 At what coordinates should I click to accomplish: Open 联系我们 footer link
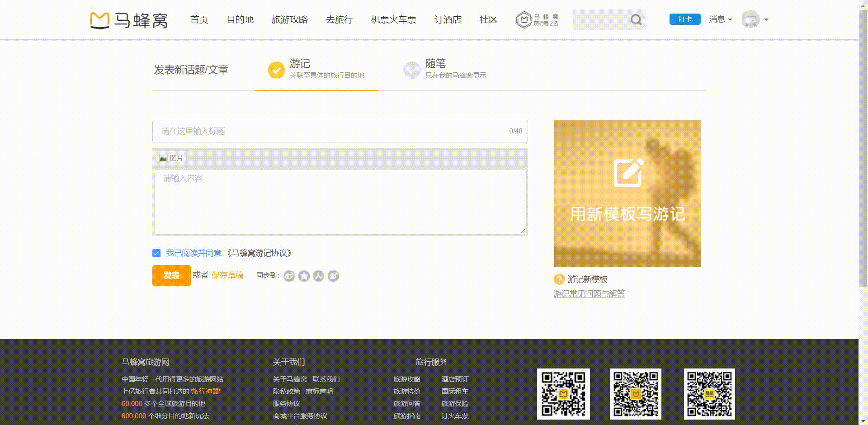[x=326, y=379]
